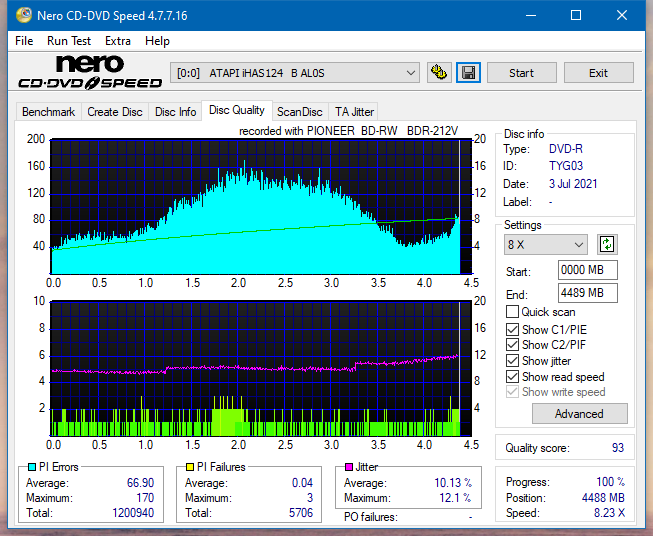The height and width of the screenshot is (536, 653).
Task: Click PI Errors average 66.90
Action: (140, 483)
